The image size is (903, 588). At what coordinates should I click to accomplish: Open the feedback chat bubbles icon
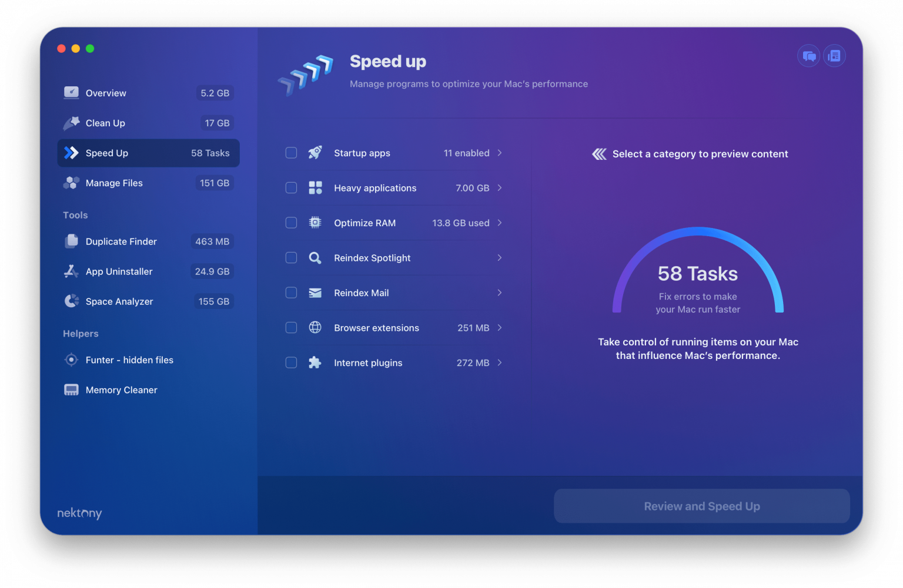808,55
